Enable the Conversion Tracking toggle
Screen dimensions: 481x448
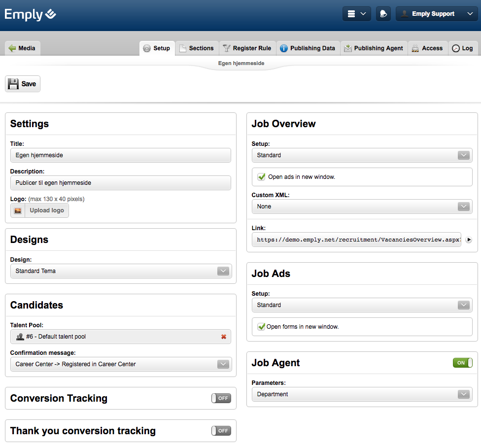(x=221, y=398)
